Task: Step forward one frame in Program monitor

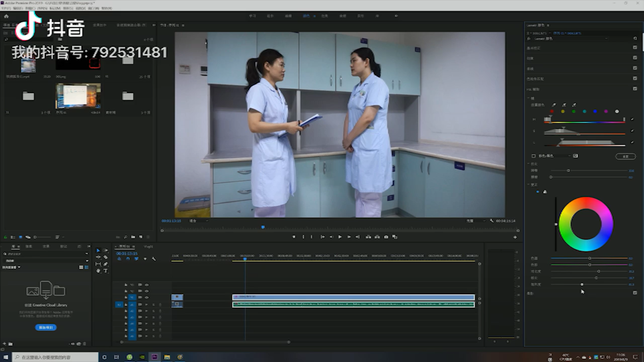Action: tap(349, 237)
